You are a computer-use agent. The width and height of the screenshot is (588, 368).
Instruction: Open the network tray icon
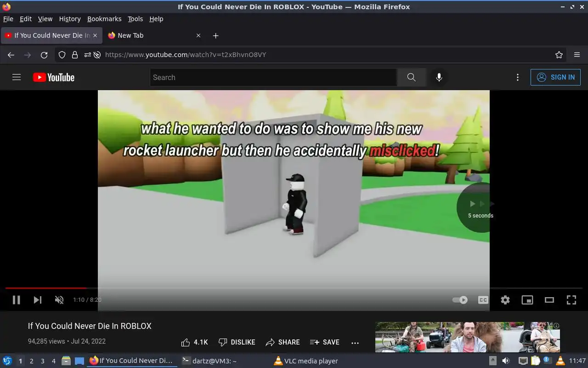pyautogui.click(x=523, y=361)
